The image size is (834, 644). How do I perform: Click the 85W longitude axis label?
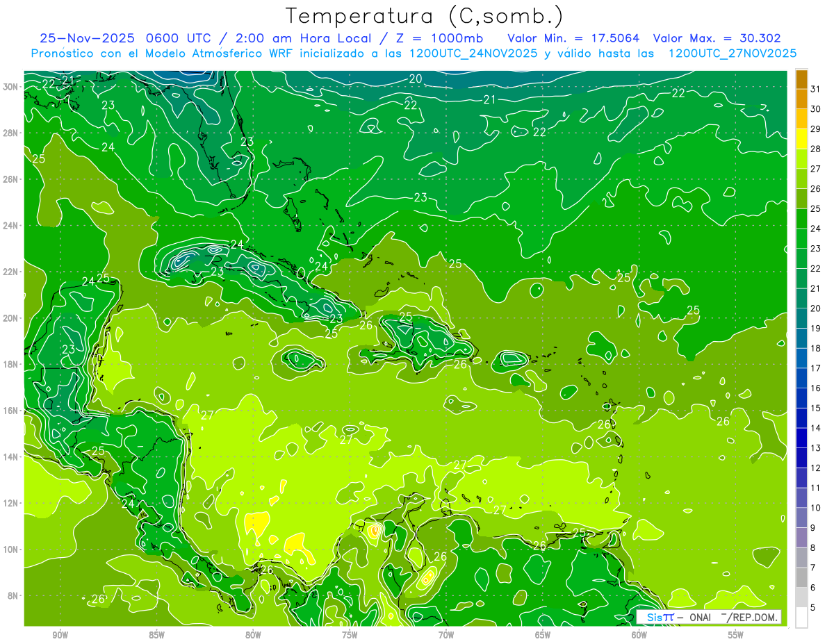pos(156,635)
